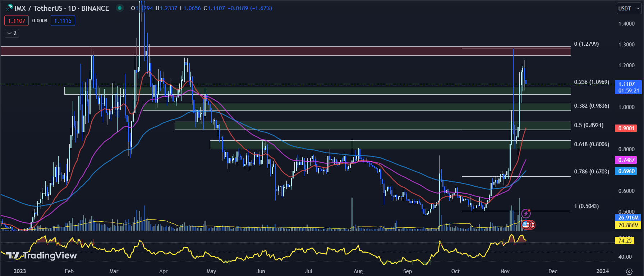Screen dimensions: 644x276
Task: Click the current price label 1.1107 countdown
Action: 628,87
